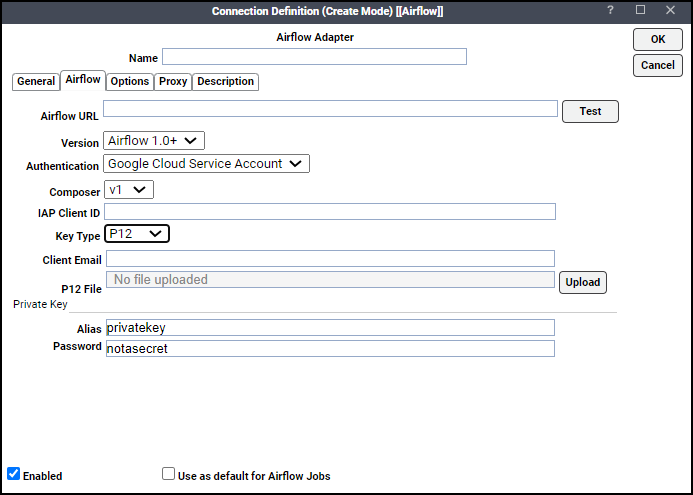The width and height of the screenshot is (693, 495).
Task: Focus the Name input field
Action: (314, 57)
